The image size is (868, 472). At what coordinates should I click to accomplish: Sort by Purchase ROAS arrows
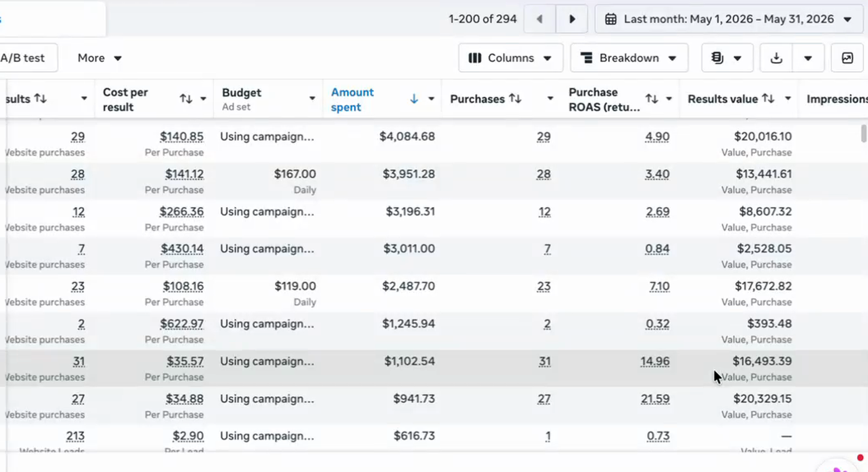(x=652, y=99)
